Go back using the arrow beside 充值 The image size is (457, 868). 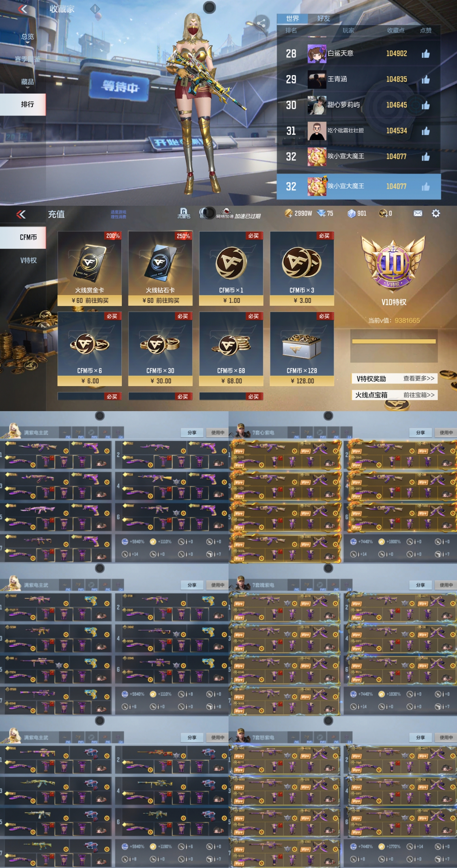point(21,214)
